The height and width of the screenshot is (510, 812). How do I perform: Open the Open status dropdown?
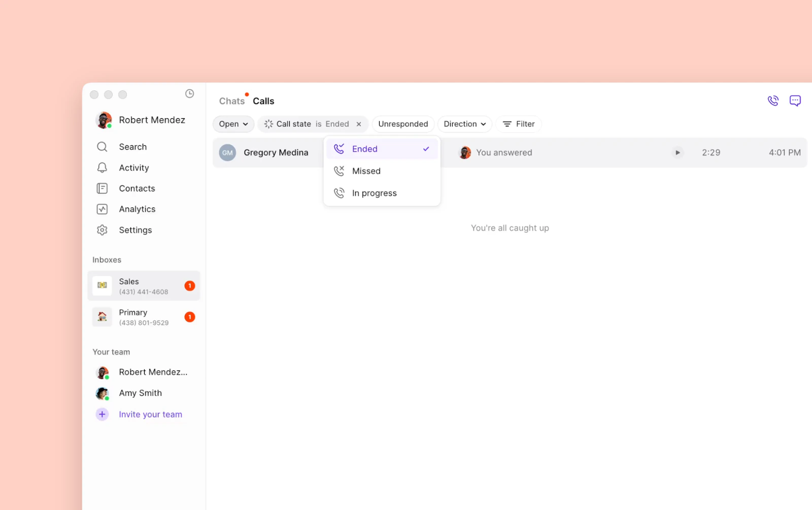233,124
